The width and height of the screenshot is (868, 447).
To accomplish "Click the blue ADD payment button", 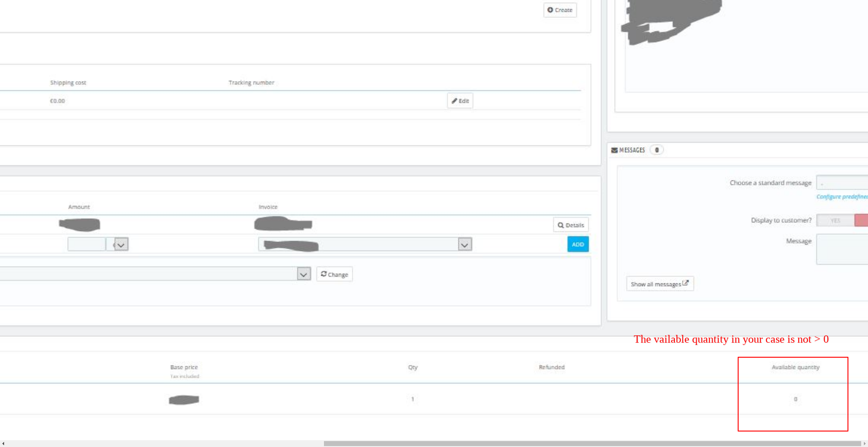I will [577, 244].
